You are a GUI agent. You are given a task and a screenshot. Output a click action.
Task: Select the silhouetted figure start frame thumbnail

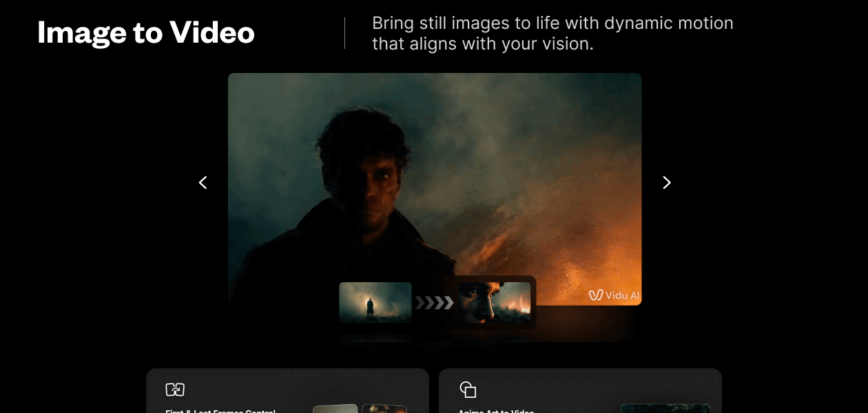375,302
